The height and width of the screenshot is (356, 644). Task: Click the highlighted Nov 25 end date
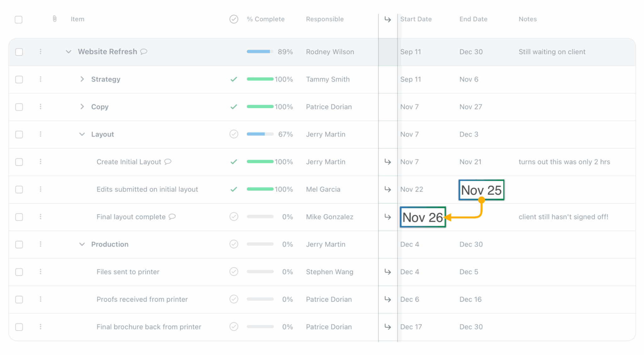coord(481,190)
